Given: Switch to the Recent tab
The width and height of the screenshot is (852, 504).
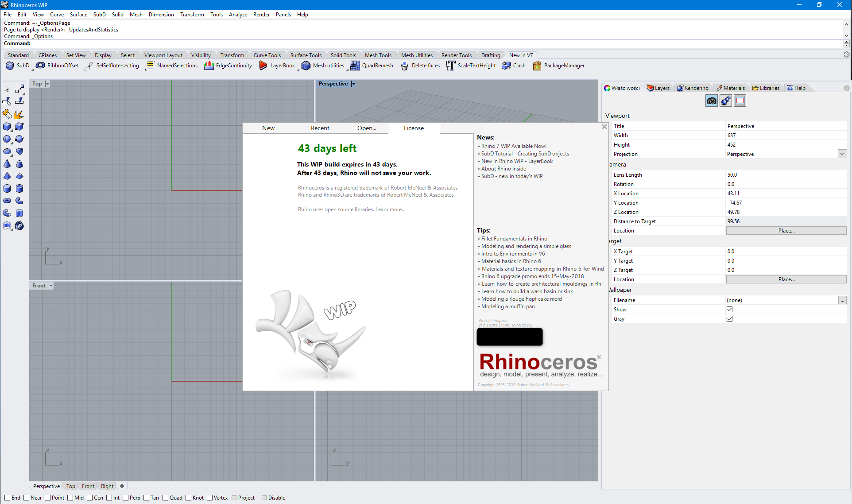Looking at the screenshot, I should tap(320, 128).
